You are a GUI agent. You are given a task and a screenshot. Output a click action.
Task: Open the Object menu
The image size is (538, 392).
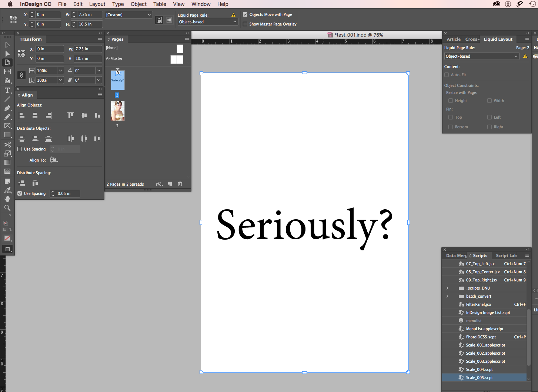138,4
